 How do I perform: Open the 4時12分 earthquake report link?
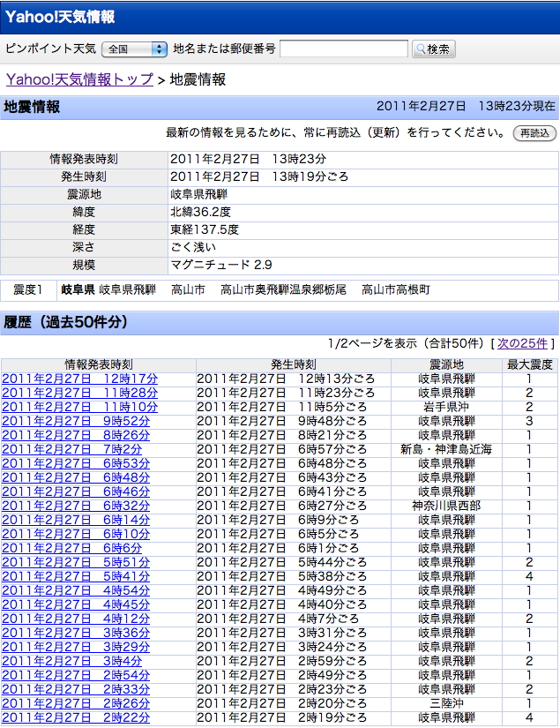pyautogui.click(x=76, y=619)
